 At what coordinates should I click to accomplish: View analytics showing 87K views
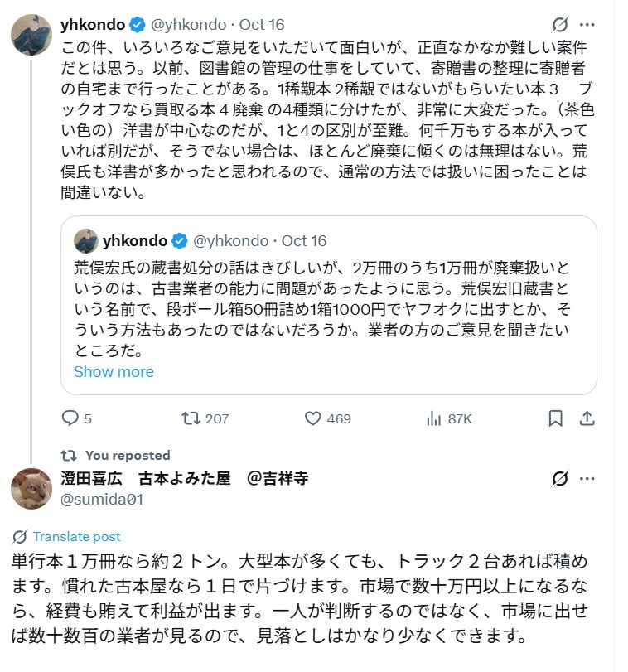(433, 418)
